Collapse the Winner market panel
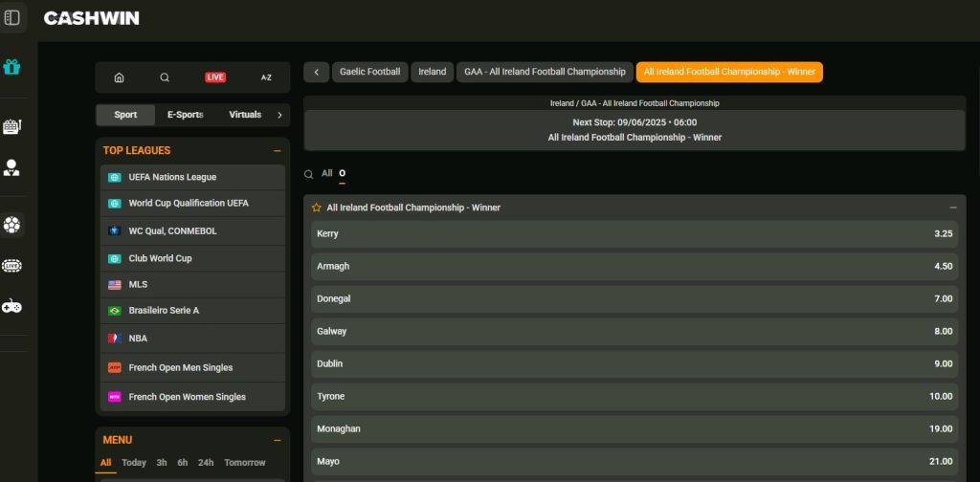Viewport: 980px width, 482px height. (952, 208)
